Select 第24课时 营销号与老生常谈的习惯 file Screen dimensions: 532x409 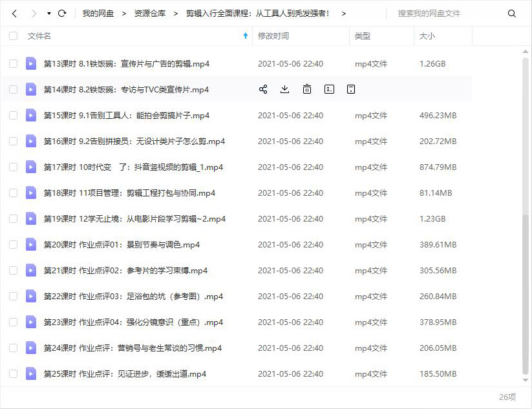pyautogui.click(x=133, y=348)
